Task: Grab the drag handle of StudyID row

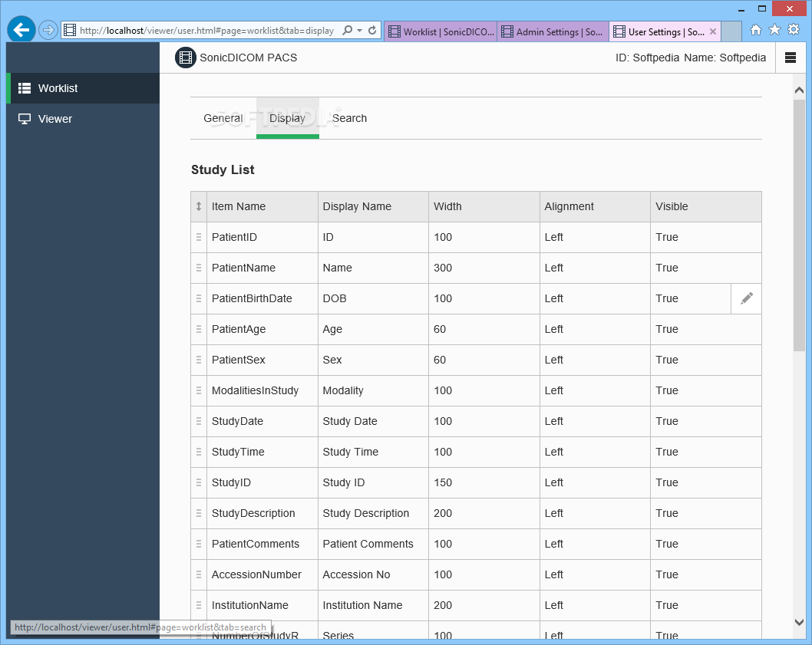Action: pyautogui.click(x=198, y=482)
